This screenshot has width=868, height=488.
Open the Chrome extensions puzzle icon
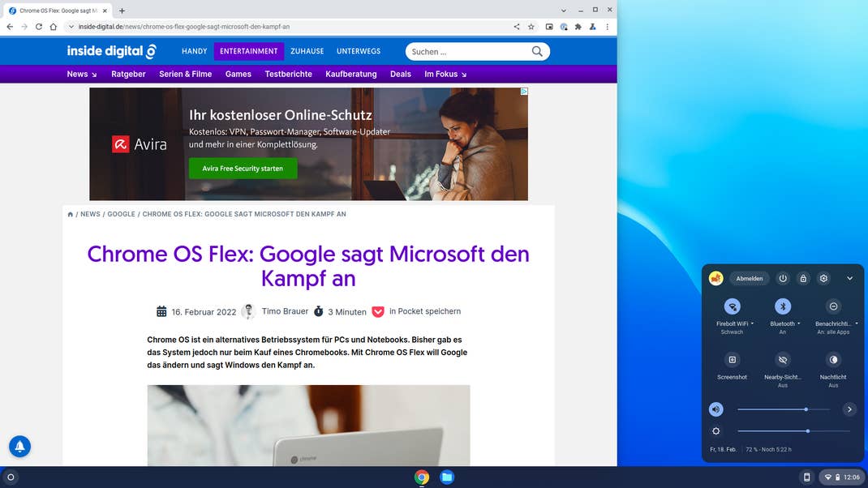pyautogui.click(x=578, y=27)
